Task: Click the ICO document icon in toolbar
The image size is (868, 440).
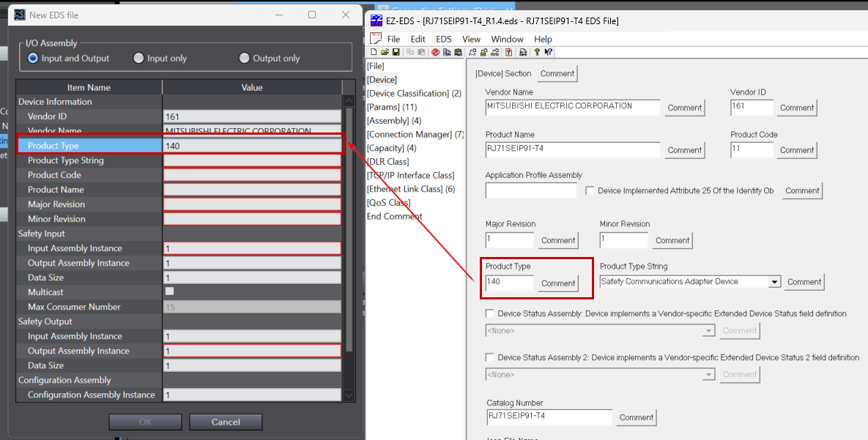Action: coord(523,52)
